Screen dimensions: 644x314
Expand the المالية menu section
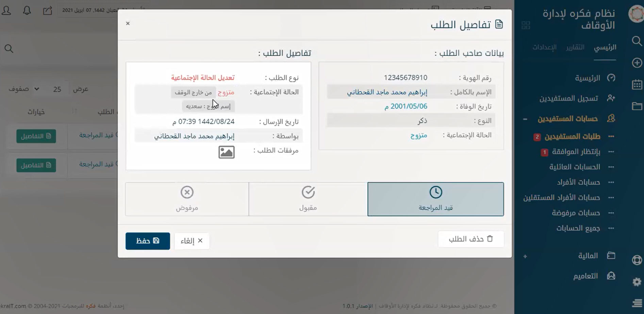click(525, 257)
